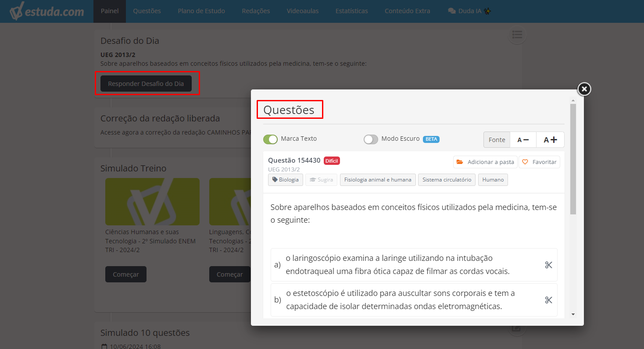Click the list icon beside Desafio do Dia
Screen dimensions: 644x349
point(517,34)
